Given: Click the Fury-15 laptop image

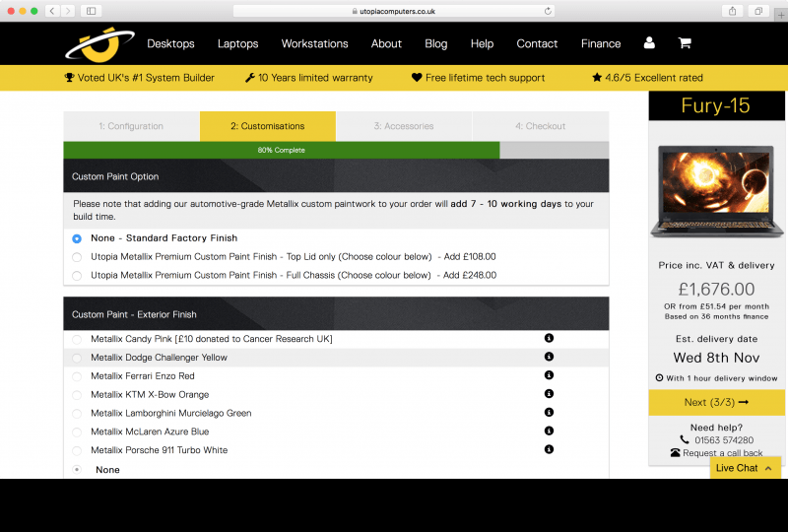Looking at the screenshot, I should (x=717, y=191).
